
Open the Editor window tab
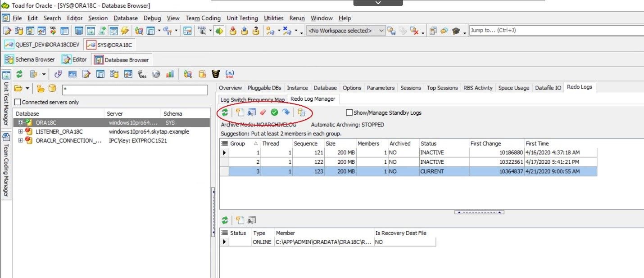[x=74, y=59]
